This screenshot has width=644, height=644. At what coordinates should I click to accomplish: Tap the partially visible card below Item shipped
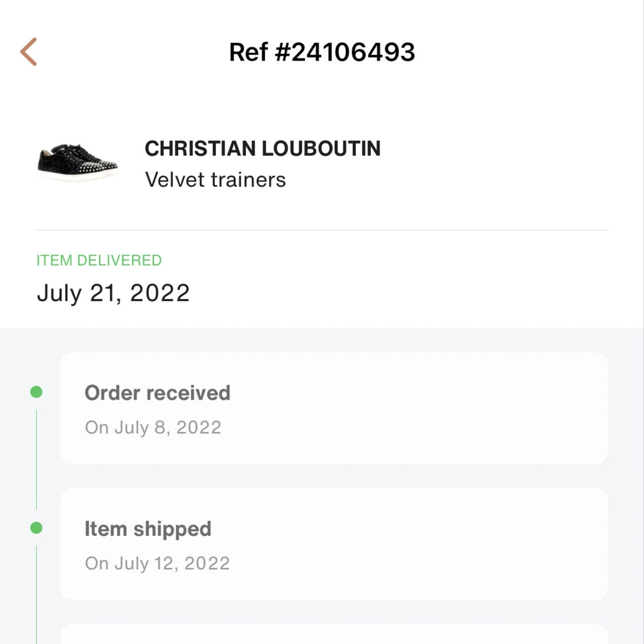(334, 635)
